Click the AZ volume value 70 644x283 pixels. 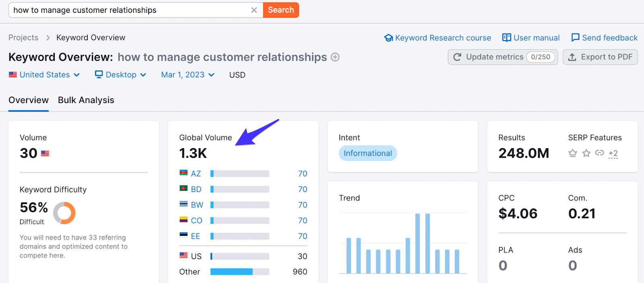coord(303,174)
